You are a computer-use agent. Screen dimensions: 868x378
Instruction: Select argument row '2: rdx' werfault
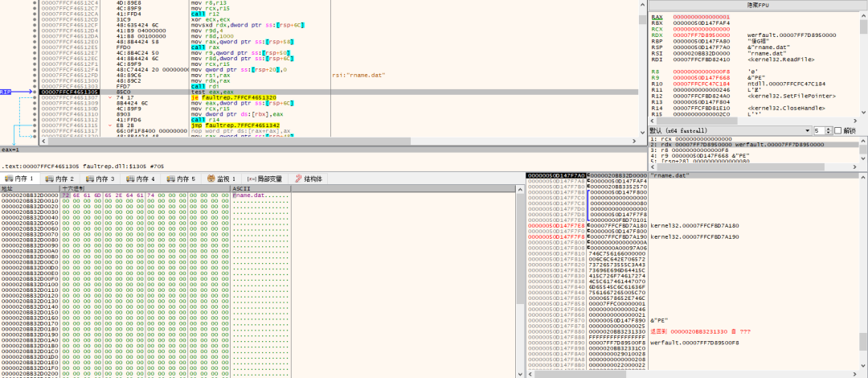(753, 145)
